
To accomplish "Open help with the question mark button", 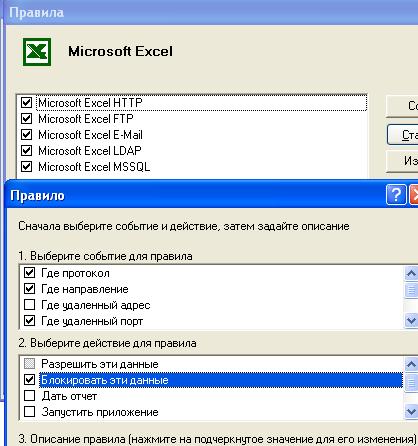I will point(396,194).
